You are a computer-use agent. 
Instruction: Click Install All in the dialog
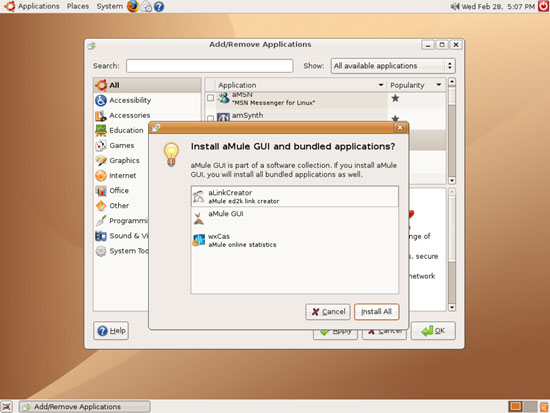[x=376, y=312]
